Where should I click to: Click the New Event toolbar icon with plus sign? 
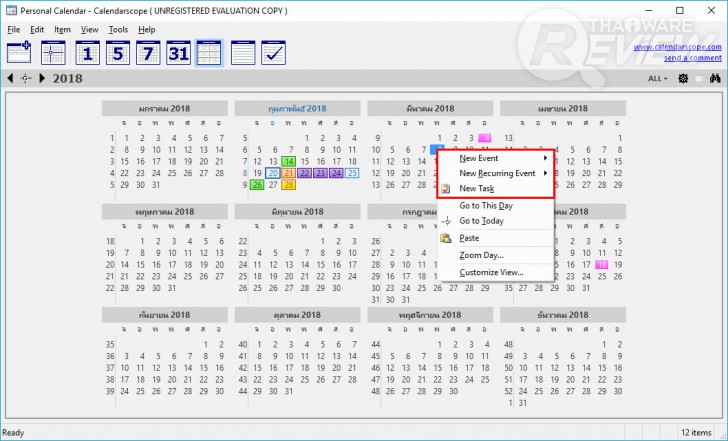click(x=19, y=52)
